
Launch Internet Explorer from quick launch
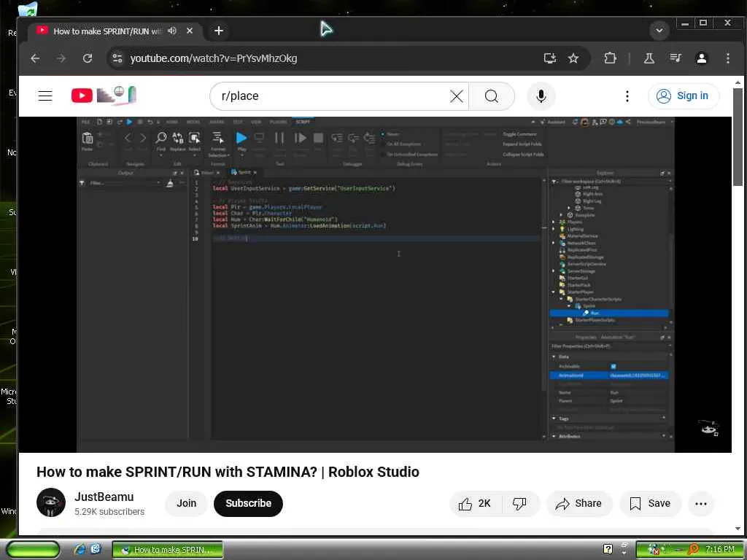click(80, 549)
